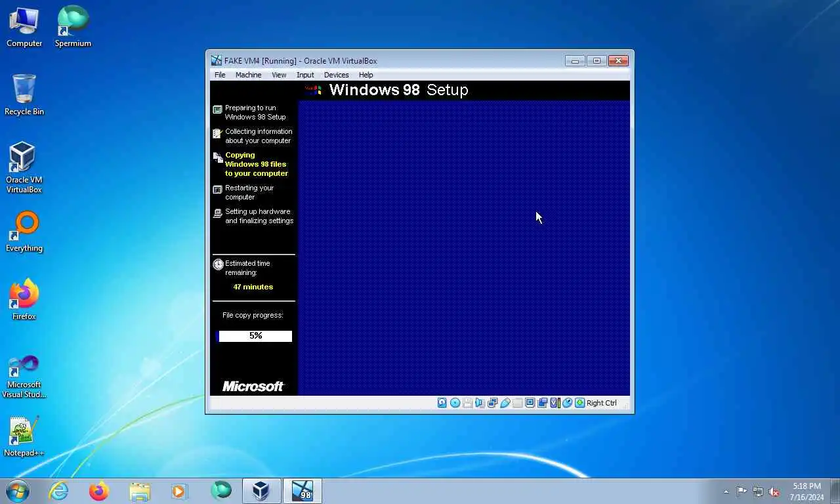Click the CPU virtualization status icon
Viewport: 840px width, 504px height.
coord(555,403)
